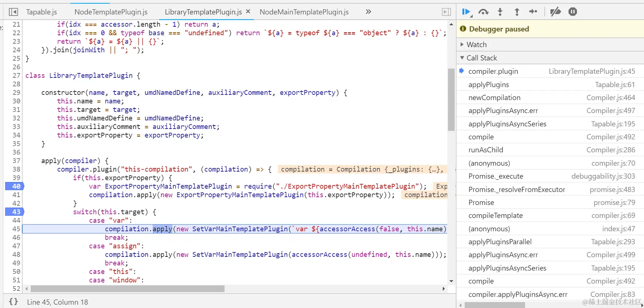Click the Step button in debugger toolbar
The height and width of the screenshot is (308, 644).
tap(533, 12)
